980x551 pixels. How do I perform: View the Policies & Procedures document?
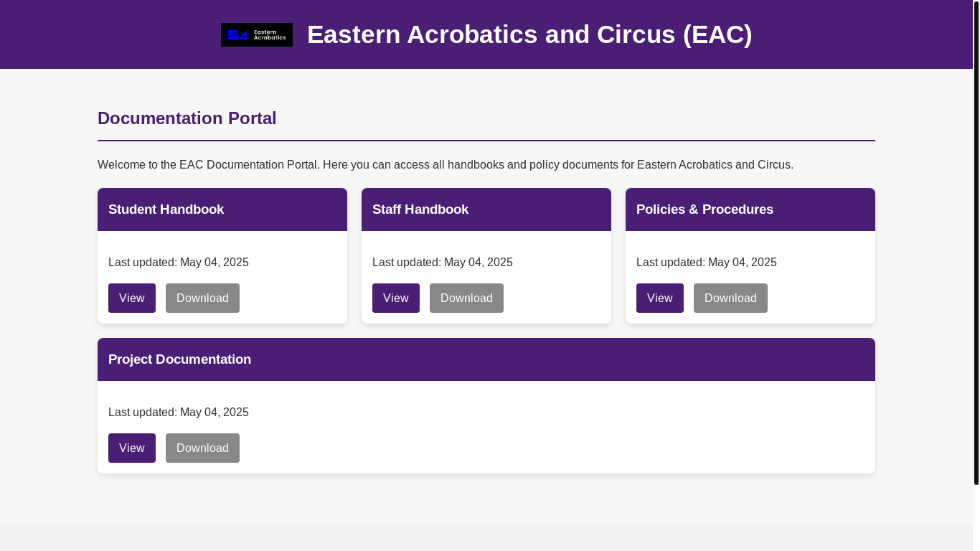(x=660, y=298)
